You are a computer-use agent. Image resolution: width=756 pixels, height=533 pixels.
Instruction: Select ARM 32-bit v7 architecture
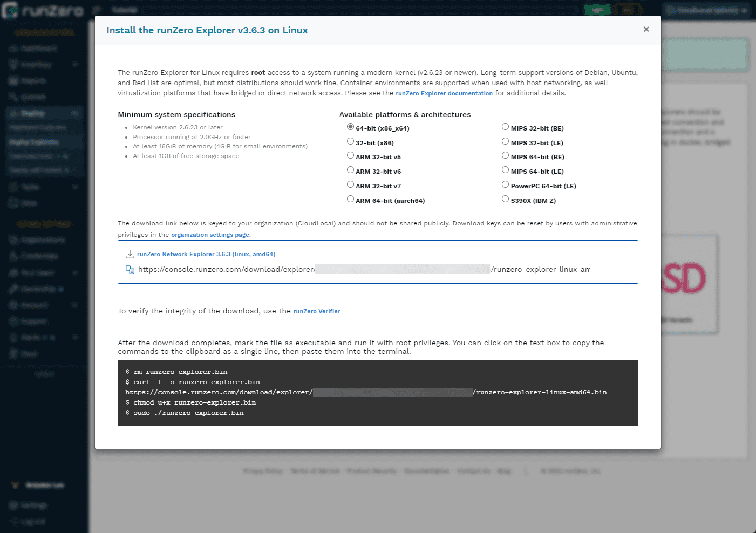(x=350, y=184)
